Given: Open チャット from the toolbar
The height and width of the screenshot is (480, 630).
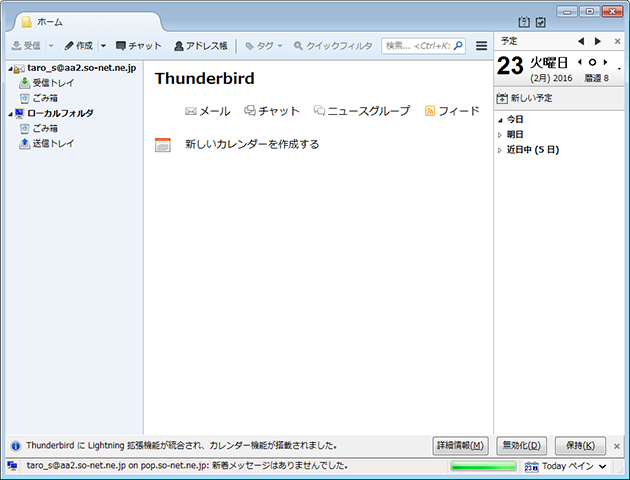Looking at the screenshot, I should click(x=138, y=46).
